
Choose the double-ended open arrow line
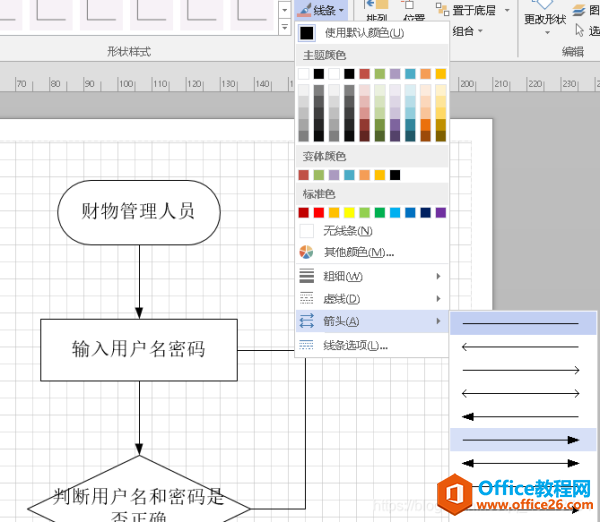tap(520, 393)
